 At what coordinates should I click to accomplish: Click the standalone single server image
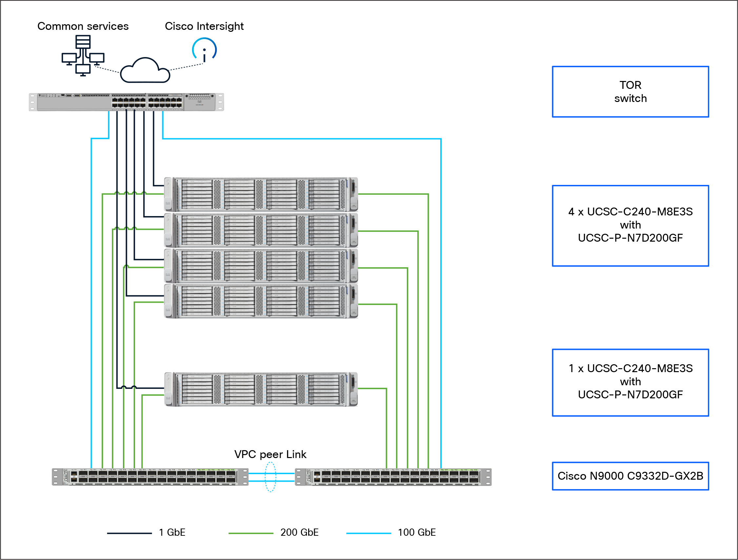click(261, 390)
